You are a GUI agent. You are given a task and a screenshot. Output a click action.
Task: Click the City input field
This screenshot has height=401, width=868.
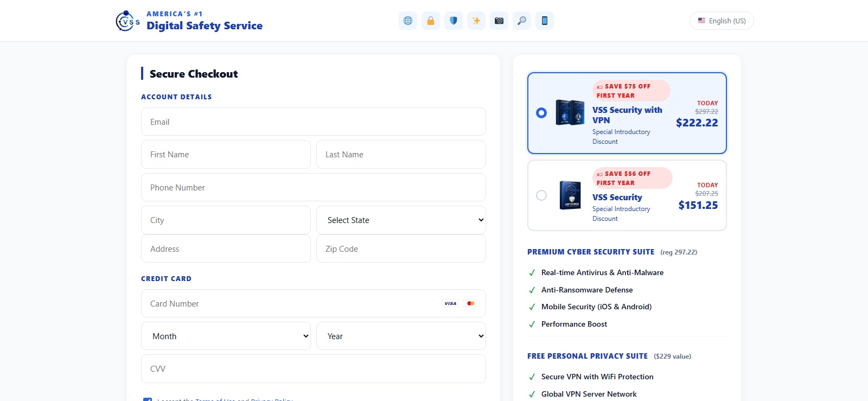pos(226,220)
